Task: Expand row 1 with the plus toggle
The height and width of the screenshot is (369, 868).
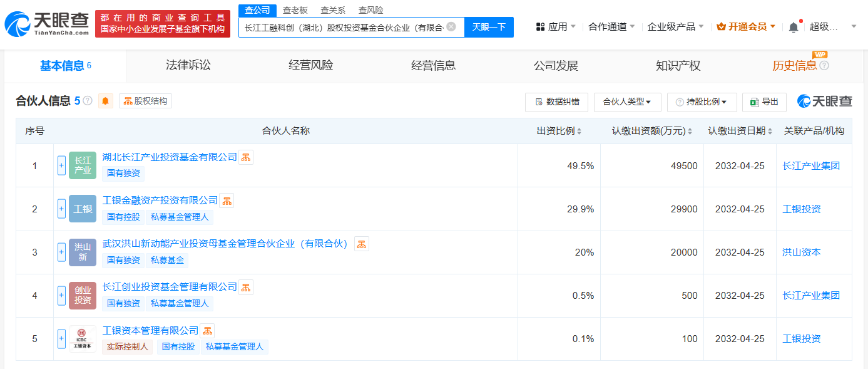Action: (x=61, y=165)
